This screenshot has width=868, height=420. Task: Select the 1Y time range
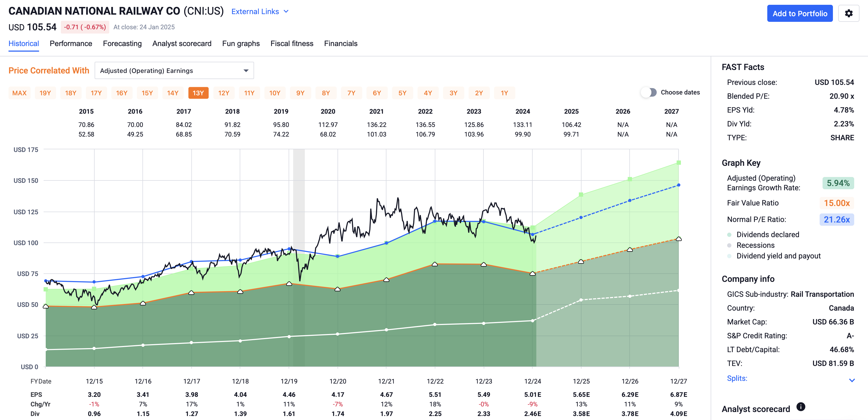click(504, 93)
